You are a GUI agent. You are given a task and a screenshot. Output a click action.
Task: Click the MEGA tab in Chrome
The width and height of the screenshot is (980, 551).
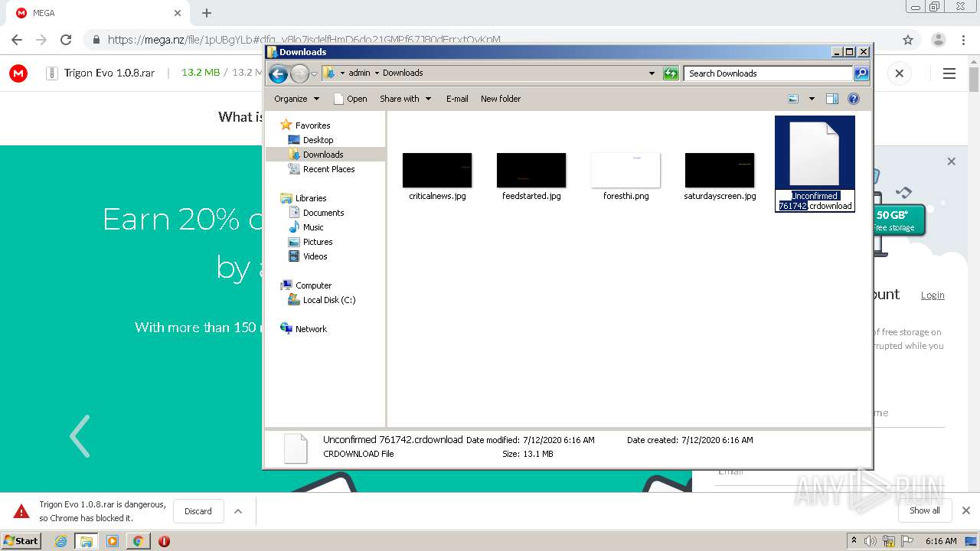pyautogui.click(x=100, y=13)
